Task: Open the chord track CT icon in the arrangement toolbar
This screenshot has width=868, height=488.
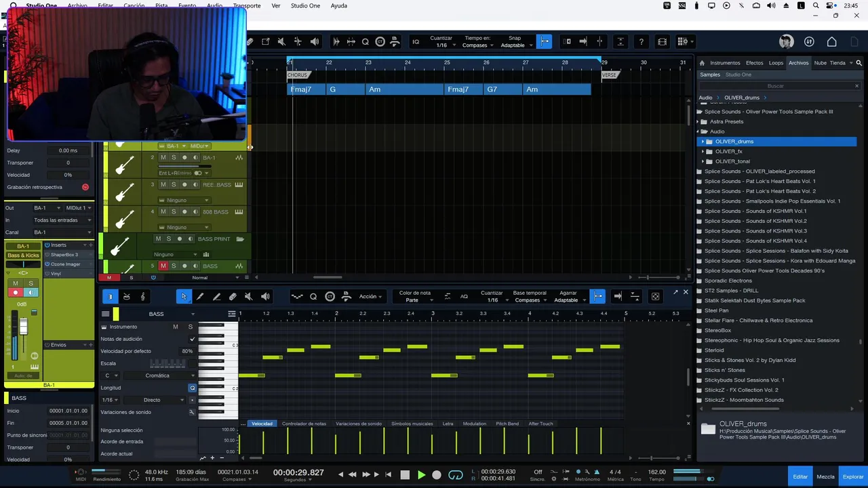Action: click(380, 41)
